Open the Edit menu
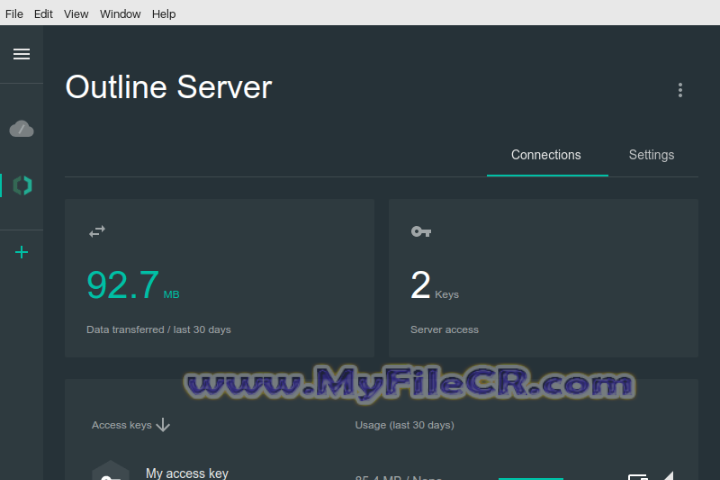Image resolution: width=720 pixels, height=480 pixels. tap(43, 14)
